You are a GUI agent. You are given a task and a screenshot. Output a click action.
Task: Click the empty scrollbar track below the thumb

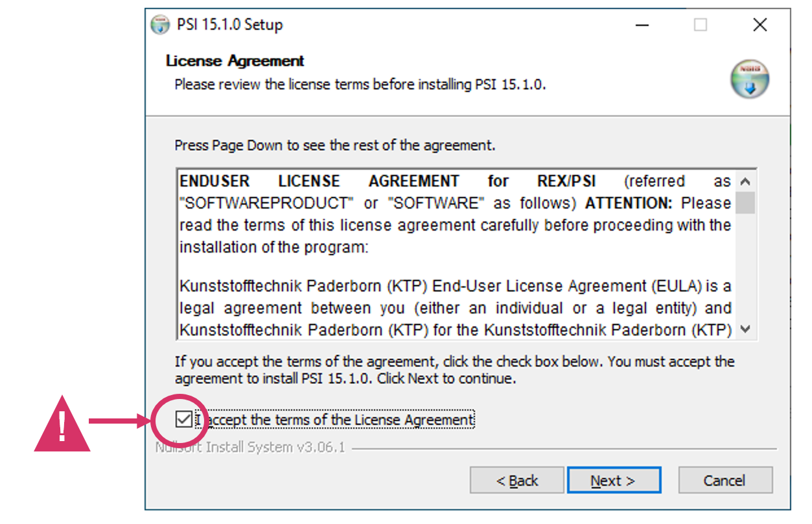point(745,267)
